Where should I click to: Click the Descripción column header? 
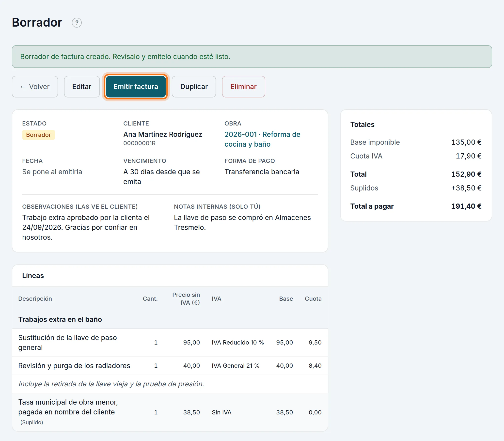pyautogui.click(x=35, y=299)
